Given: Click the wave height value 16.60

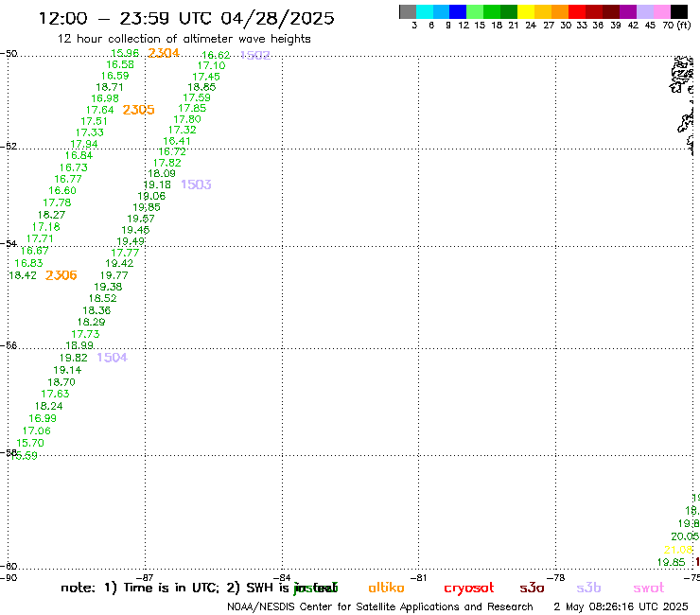Looking at the screenshot, I should (x=62, y=190).
